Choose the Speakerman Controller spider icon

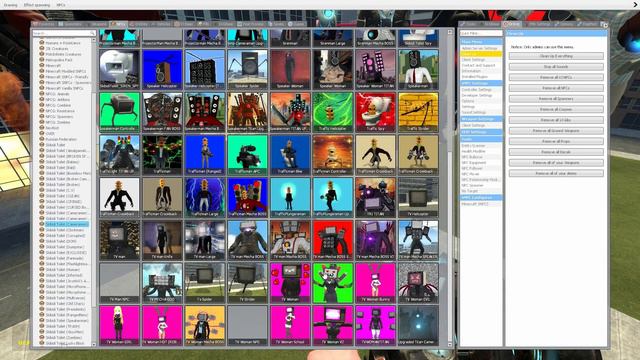[x=119, y=112]
